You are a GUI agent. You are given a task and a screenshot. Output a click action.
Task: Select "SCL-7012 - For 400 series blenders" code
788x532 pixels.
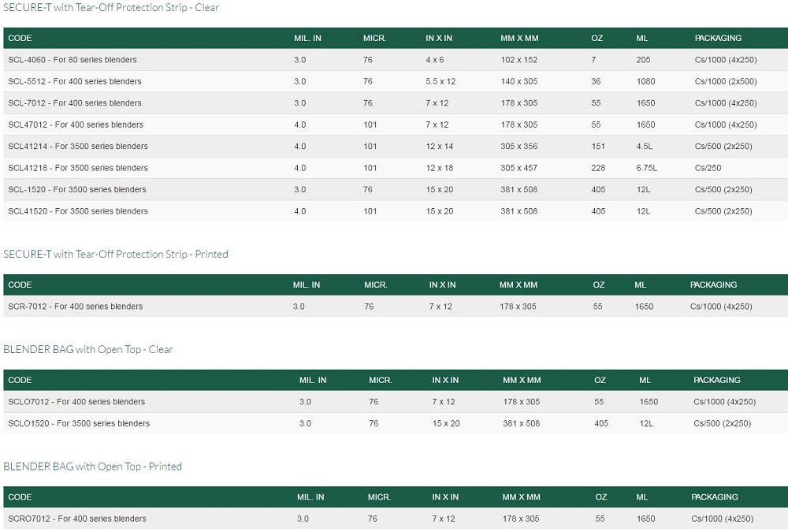coord(75,103)
